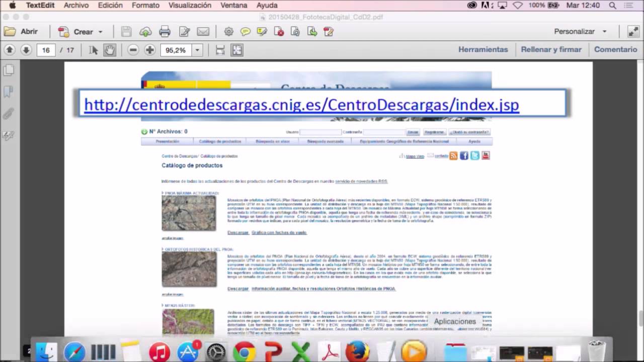
Task: Open the zoom level dropdown arrow
Action: (x=197, y=50)
